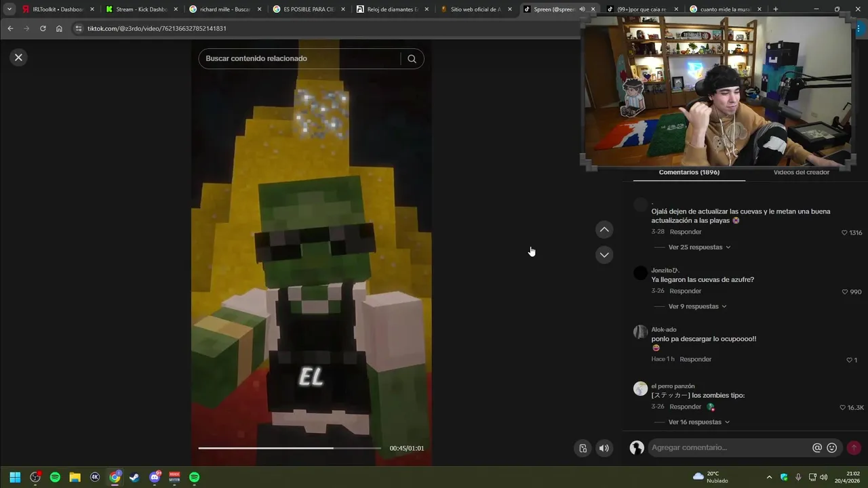The height and width of the screenshot is (488, 868).
Task: Click the browser back arrow
Action: (x=10, y=28)
